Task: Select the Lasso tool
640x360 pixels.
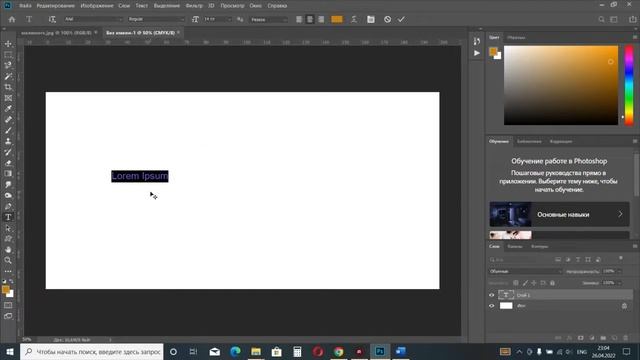Action: (x=8, y=65)
